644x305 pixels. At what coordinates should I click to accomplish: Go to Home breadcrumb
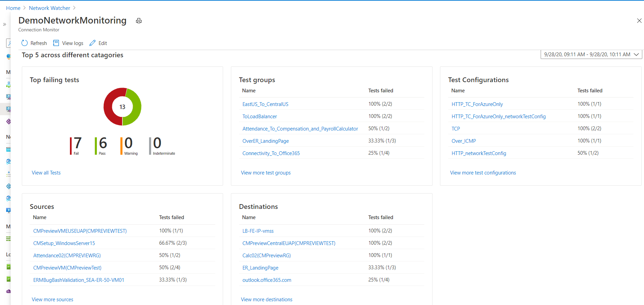tap(13, 8)
